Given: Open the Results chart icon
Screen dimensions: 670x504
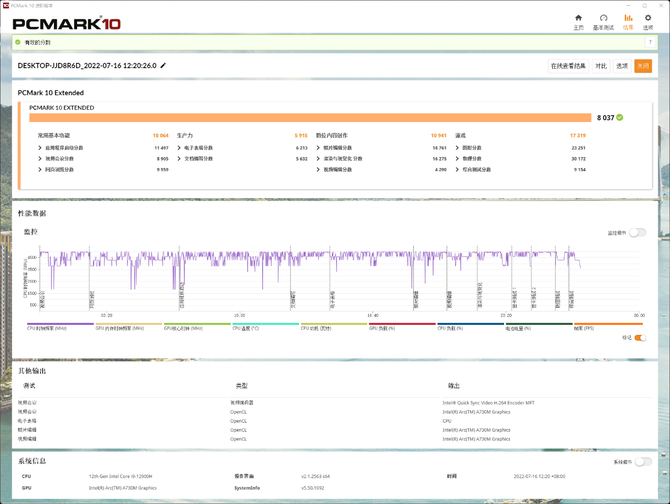Looking at the screenshot, I should (628, 21).
